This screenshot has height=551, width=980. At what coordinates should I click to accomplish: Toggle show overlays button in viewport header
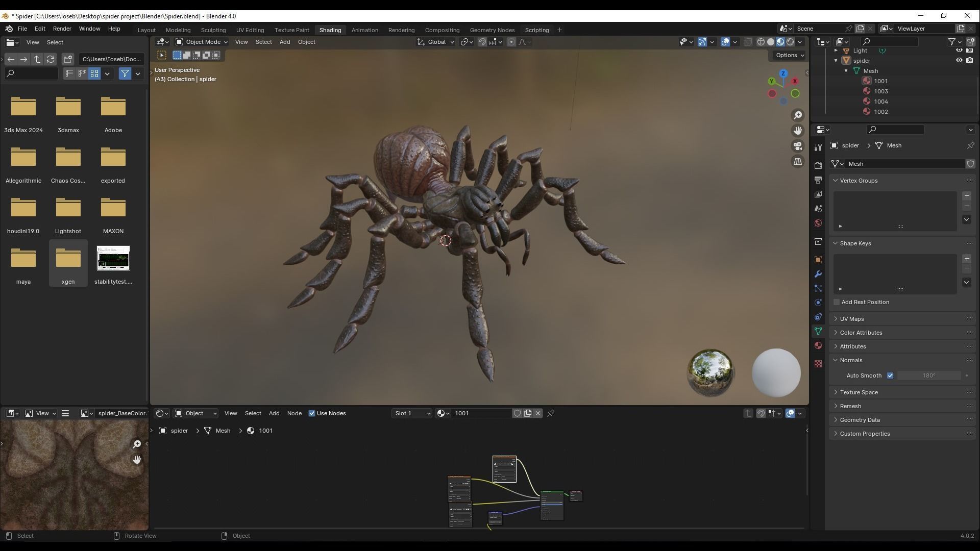pyautogui.click(x=725, y=42)
